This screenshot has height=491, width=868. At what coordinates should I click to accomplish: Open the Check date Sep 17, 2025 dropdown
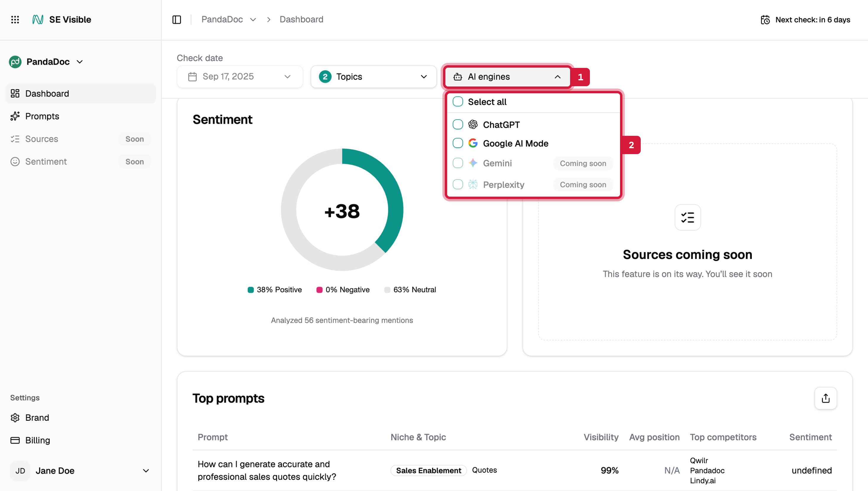pyautogui.click(x=240, y=76)
